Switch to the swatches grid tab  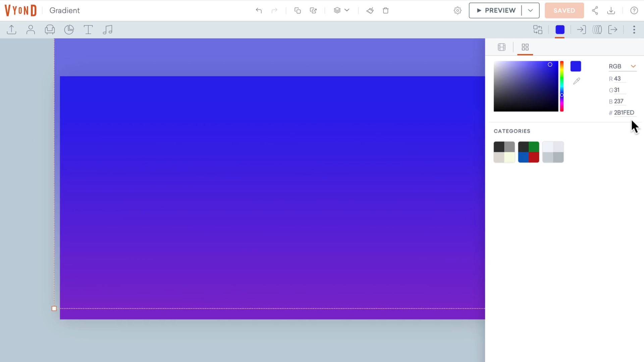coord(525,47)
